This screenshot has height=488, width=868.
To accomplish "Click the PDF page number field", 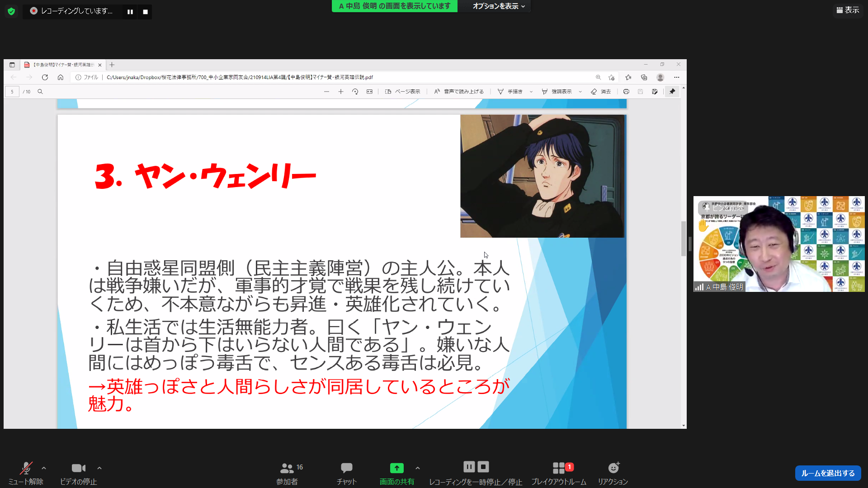I will tap(12, 92).
